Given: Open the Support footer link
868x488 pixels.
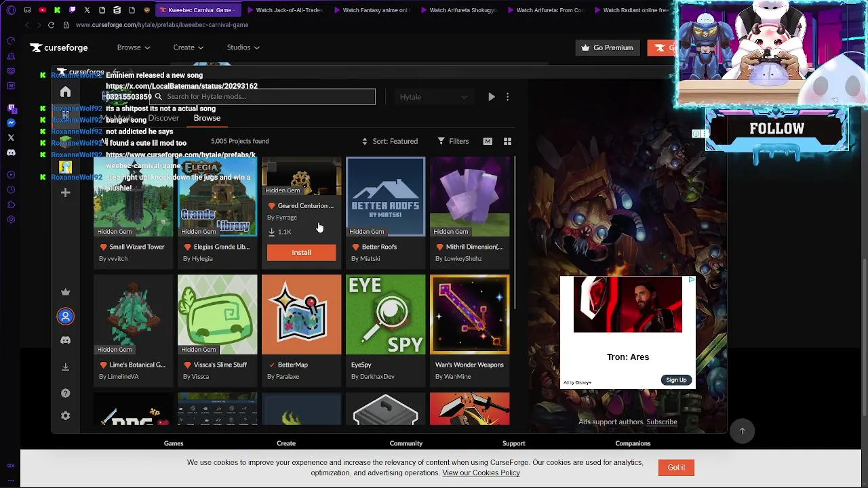Looking at the screenshot, I should pyautogui.click(x=513, y=443).
